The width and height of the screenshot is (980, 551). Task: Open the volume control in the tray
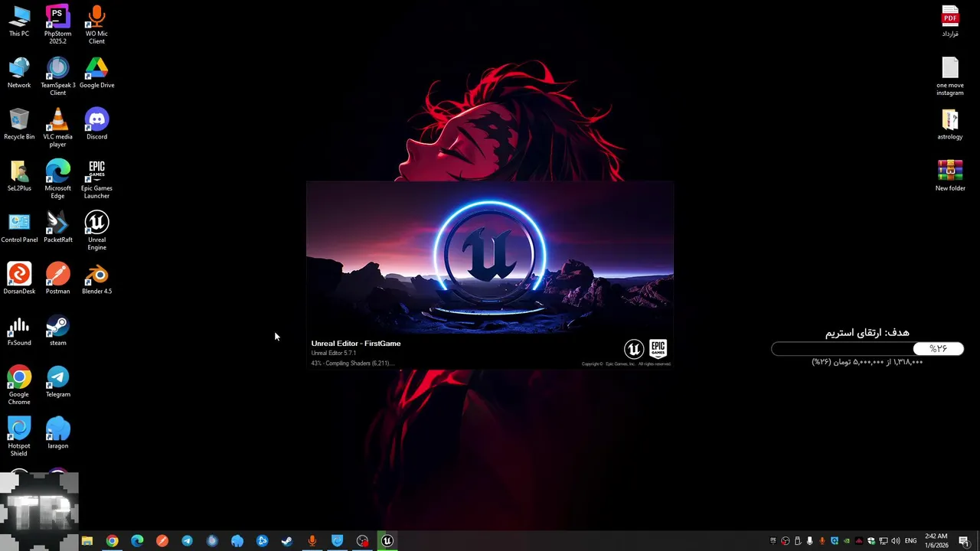pyautogui.click(x=896, y=541)
